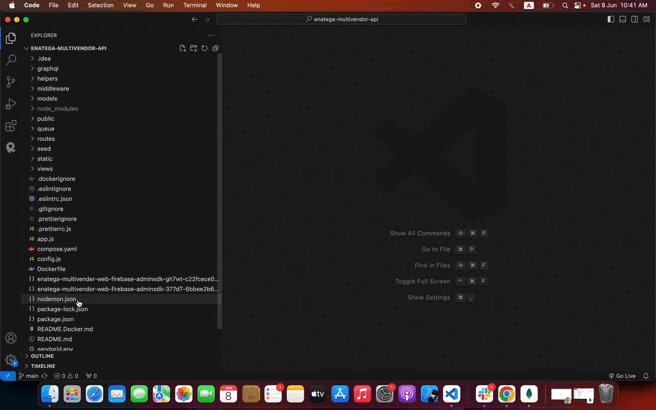The height and width of the screenshot is (410, 656).
Task: Open the Manage gear icon
Action: (11, 360)
